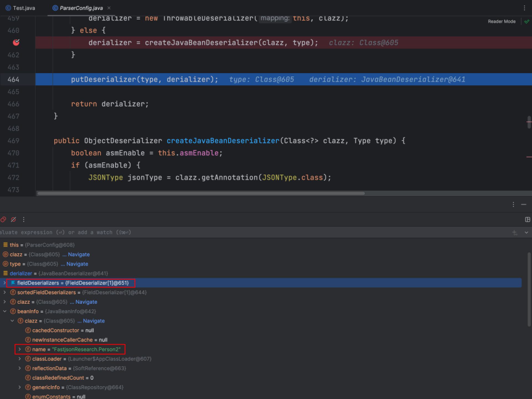Switch to the ParserConfig.java tab
Image resolution: width=532 pixels, height=399 pixels.
81,8
